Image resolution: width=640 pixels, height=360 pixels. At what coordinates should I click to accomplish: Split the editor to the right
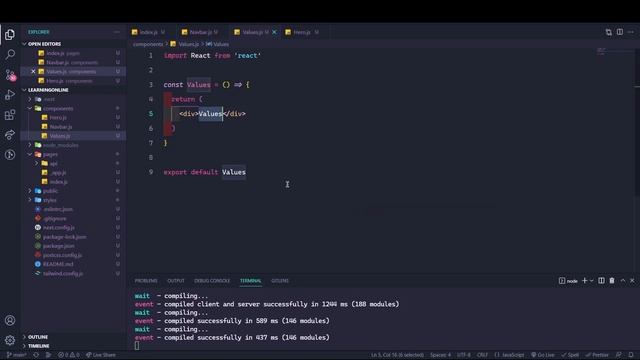pyautogui.click(x=620, y=32)
